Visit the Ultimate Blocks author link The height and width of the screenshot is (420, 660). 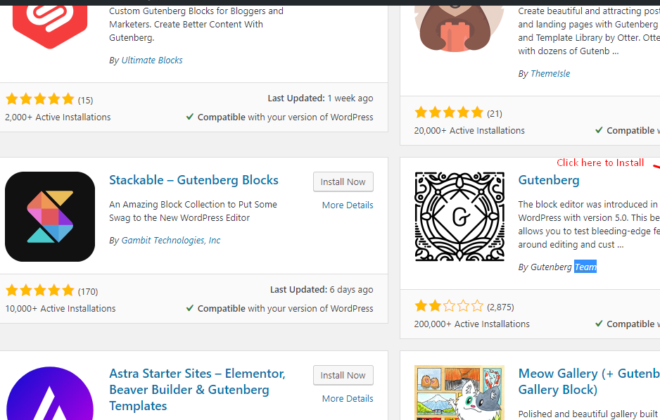coord(152,60)
